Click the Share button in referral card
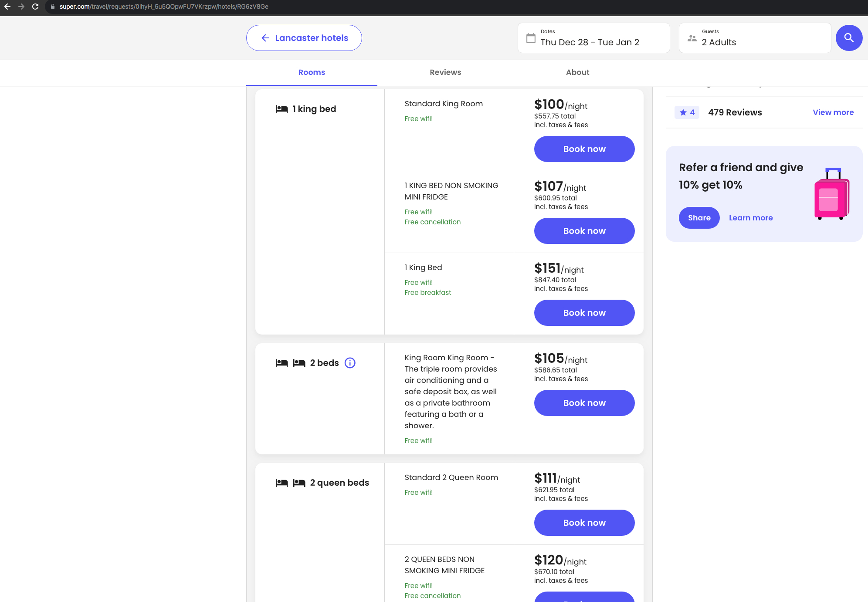 coord(699,218)
